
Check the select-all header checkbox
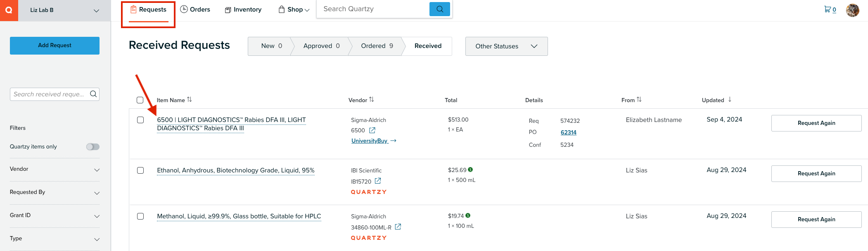point(140,100)
